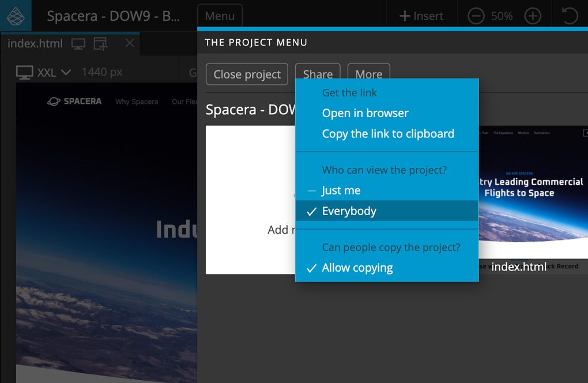Viewport: 588px width, 383px height.
Task: Click the Share button
Action: click(318, 72)
